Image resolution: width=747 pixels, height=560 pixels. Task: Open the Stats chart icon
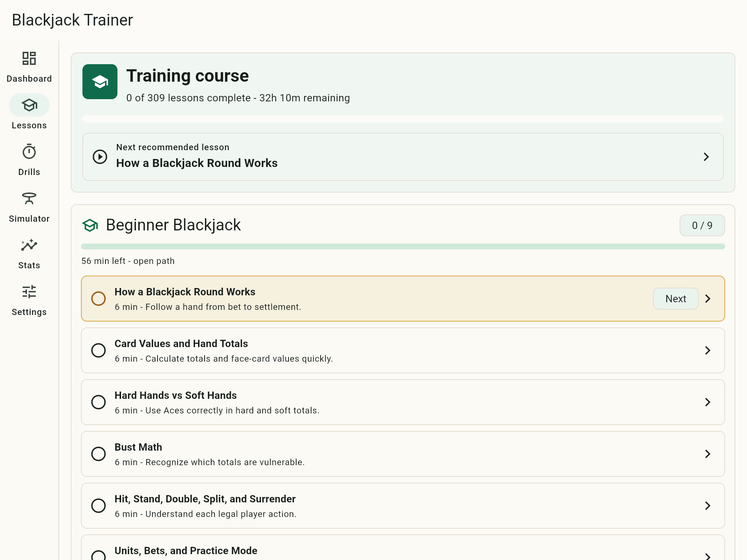(29, 245)
